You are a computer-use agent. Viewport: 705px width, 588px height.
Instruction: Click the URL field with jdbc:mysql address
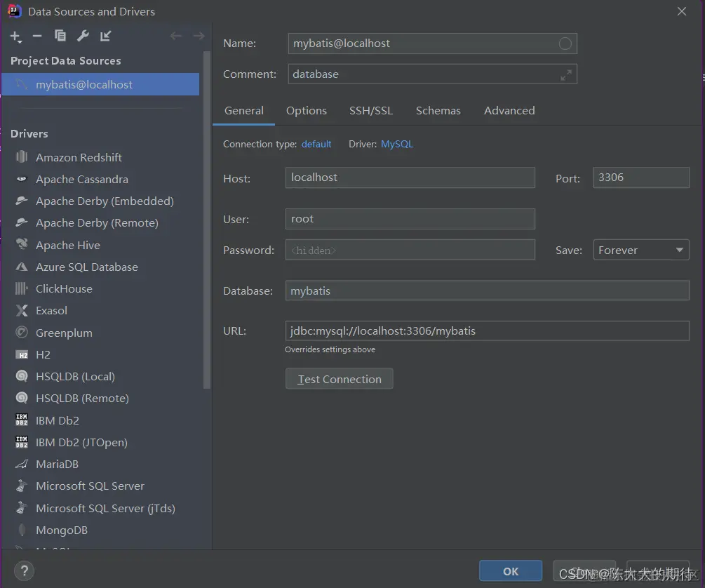pyautogui.click(x=487, y=331)
